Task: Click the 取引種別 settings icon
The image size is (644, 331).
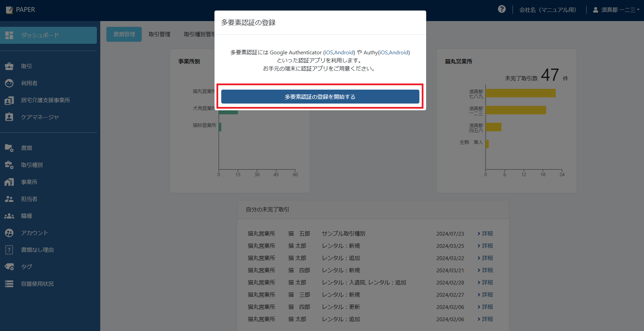Action: click(x=9, y=165)
